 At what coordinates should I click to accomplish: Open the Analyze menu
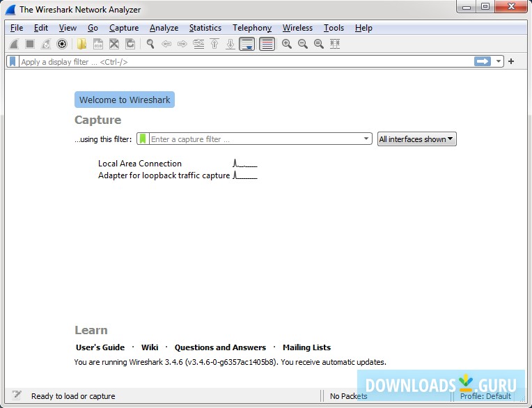click(x=164, y=28)
